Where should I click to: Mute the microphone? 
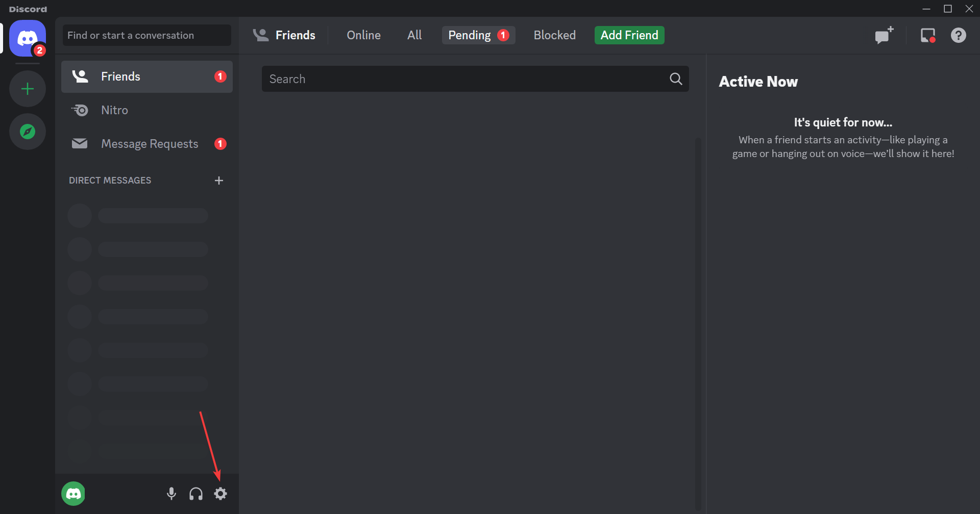coord(171,494)
